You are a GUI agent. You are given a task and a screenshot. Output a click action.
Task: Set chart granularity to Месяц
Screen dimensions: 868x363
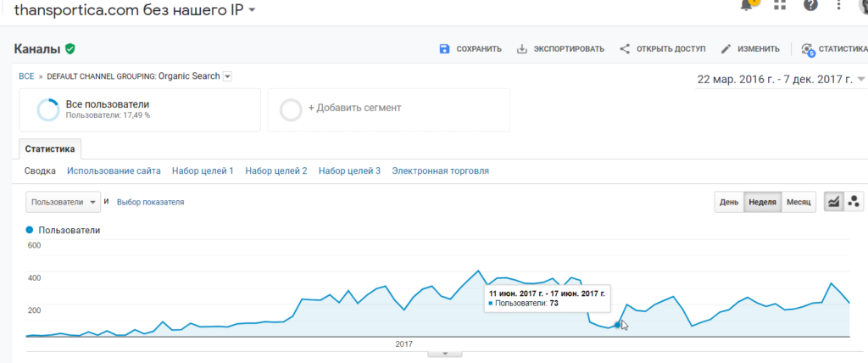click(798, 203)
